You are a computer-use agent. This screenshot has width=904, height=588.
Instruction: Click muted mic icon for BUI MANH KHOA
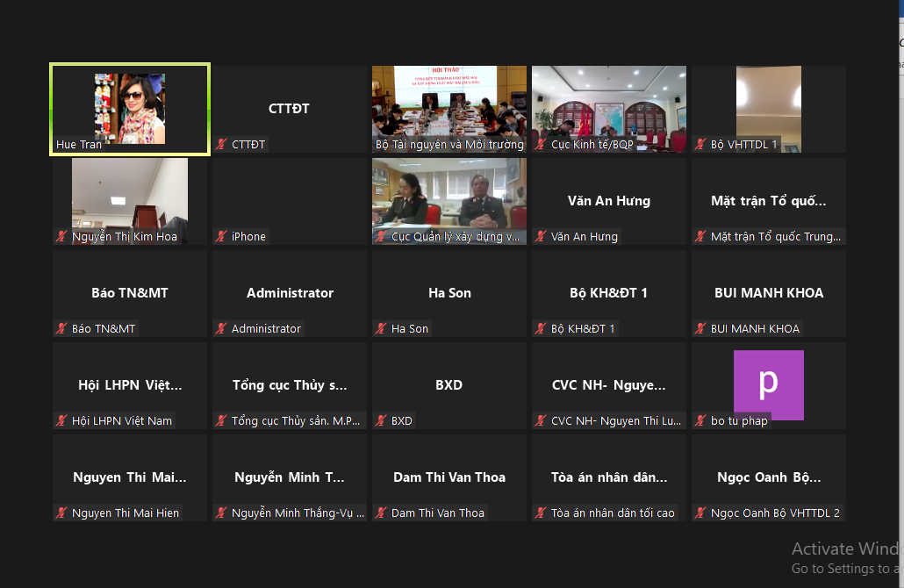click(x=701, y=328)
